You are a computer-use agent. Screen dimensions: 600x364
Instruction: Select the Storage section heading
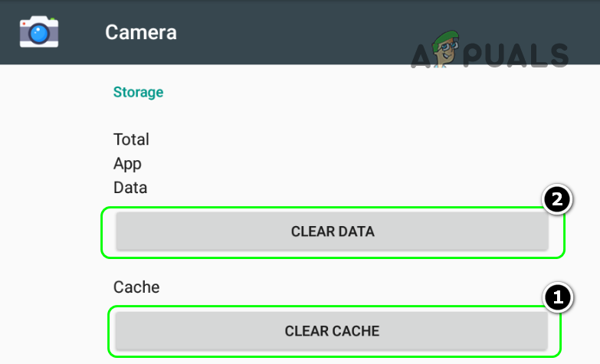138,93
